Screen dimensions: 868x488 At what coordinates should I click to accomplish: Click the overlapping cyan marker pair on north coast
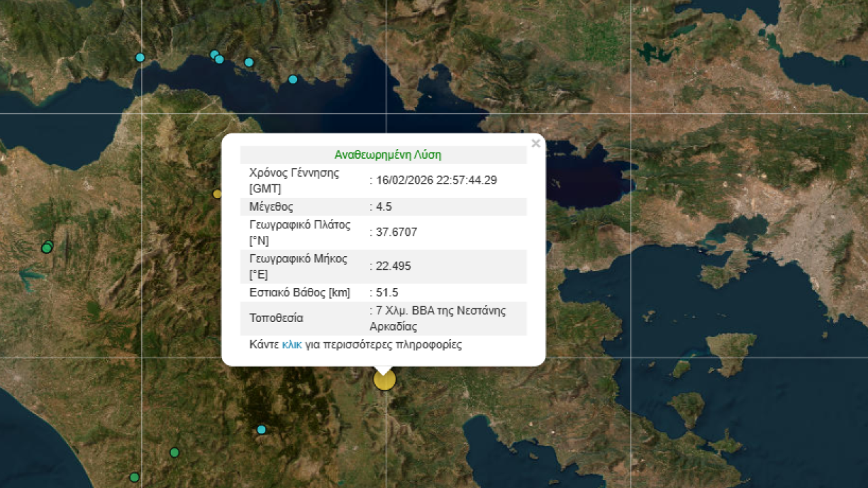pyautogui.click(x=217, y=57)
